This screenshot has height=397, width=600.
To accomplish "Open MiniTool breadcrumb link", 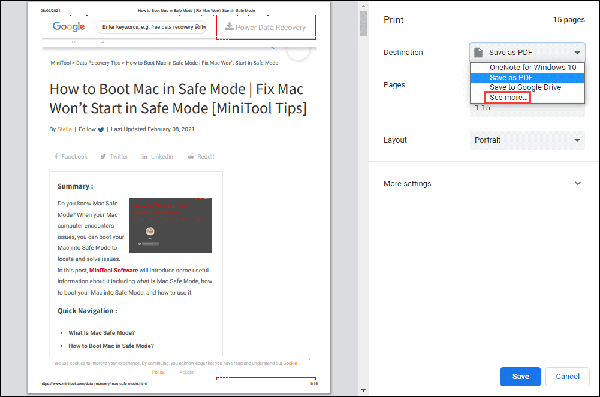I will coord(61,63).
